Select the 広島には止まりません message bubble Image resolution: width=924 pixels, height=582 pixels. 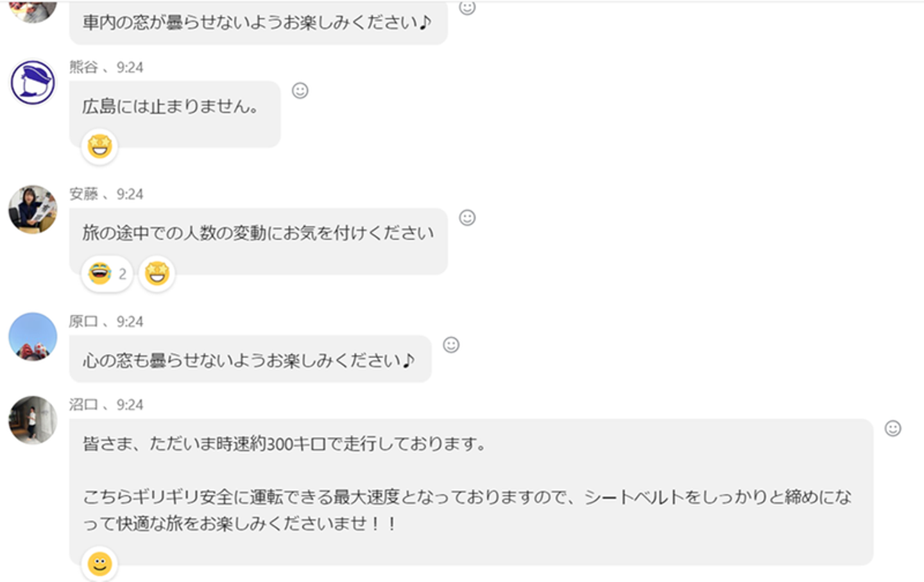coord(175,107)
